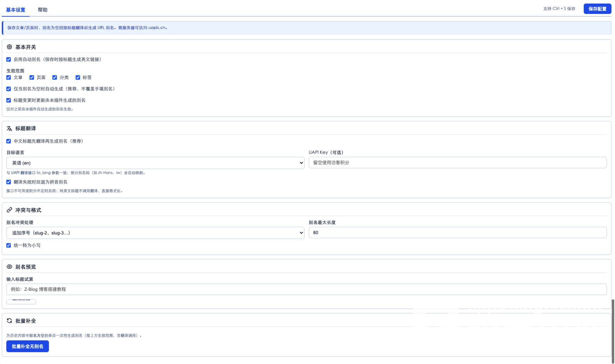Viewport: 615px width, 364px height.
Task: Click the blue info notice mentioning uapis.cn
Action: pyautogui.click(x=307, y=28)
